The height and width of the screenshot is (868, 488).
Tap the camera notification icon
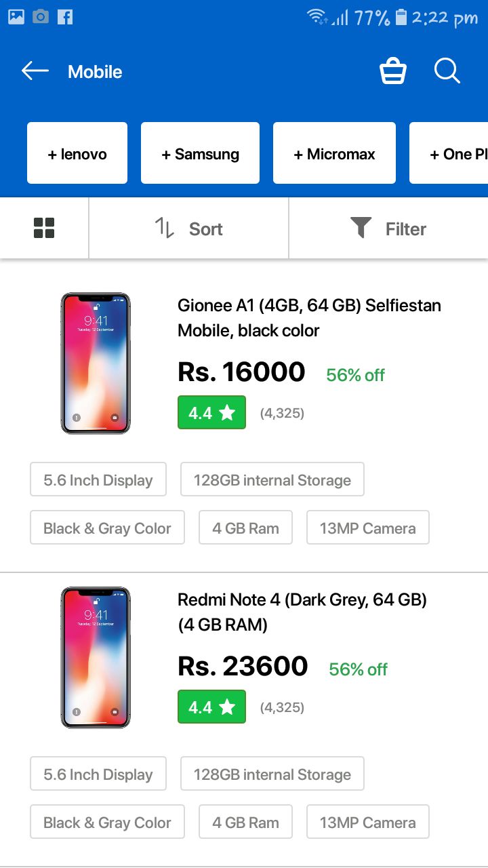tap(41, 17)
